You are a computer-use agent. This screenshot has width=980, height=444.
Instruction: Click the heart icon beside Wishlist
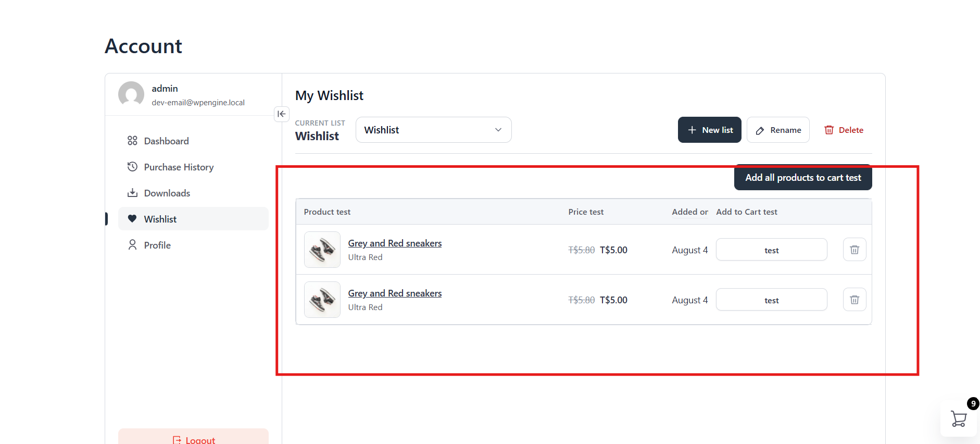(x=132, y=219)
